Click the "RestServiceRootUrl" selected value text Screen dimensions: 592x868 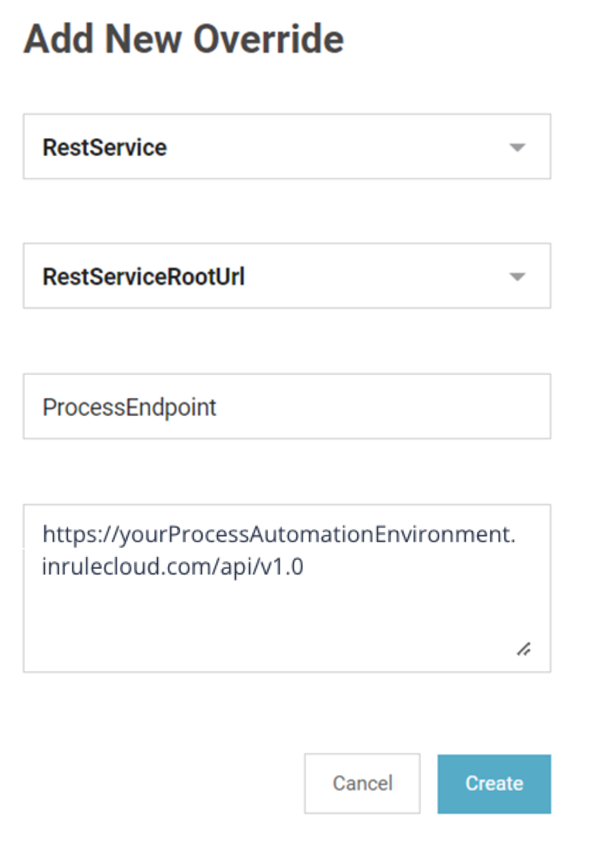[144, 277]
